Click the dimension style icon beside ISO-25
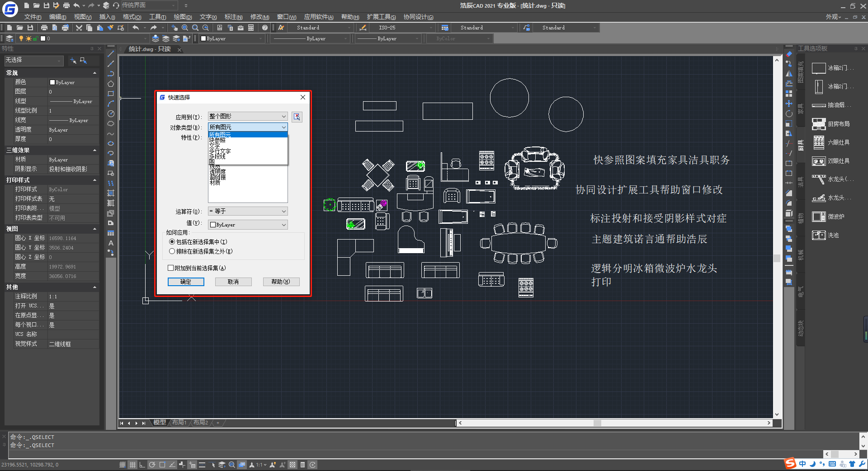 pyautogui.click(x=363, y=28)
